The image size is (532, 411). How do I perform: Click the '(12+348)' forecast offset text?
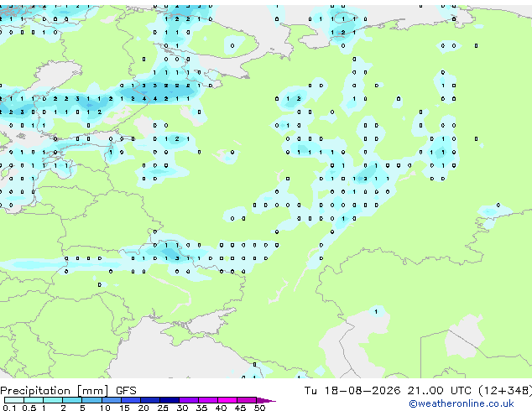[x=505, y=391]
